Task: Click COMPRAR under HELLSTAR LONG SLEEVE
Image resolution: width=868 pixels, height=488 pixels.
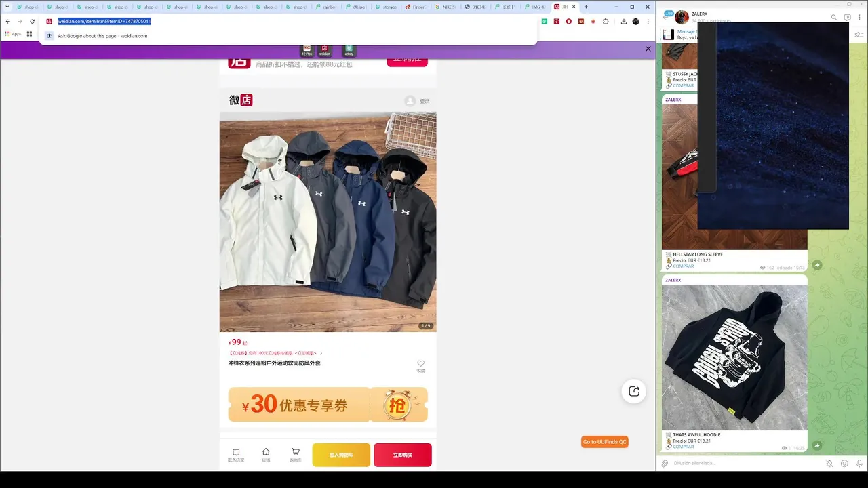Action: pyautogui.click(x=683, y=266)
